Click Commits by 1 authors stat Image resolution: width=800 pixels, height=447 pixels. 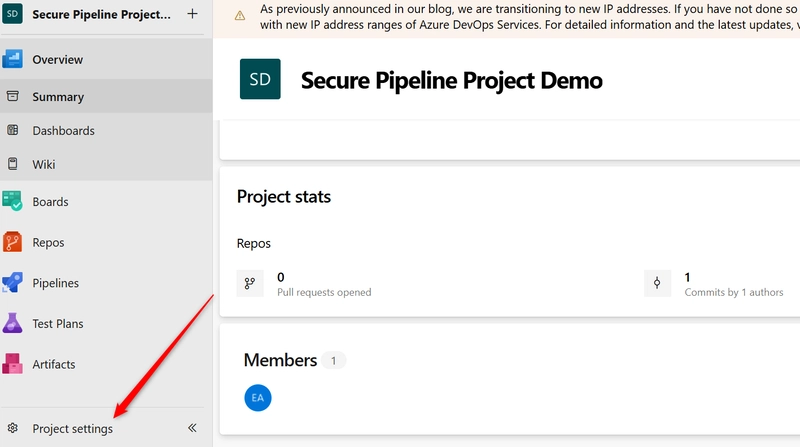coord(734,285)
